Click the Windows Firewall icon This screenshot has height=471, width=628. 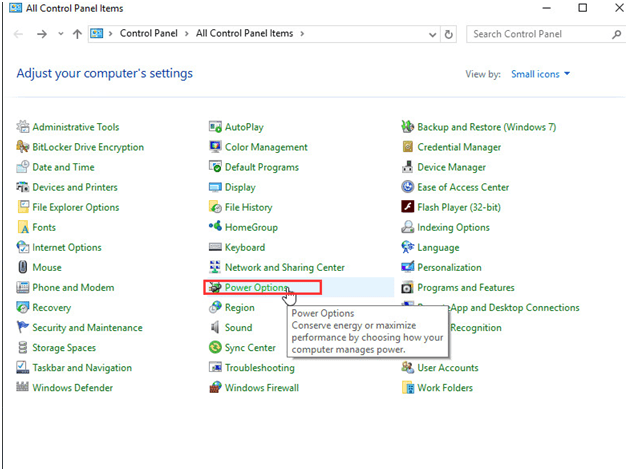[215, 388]
